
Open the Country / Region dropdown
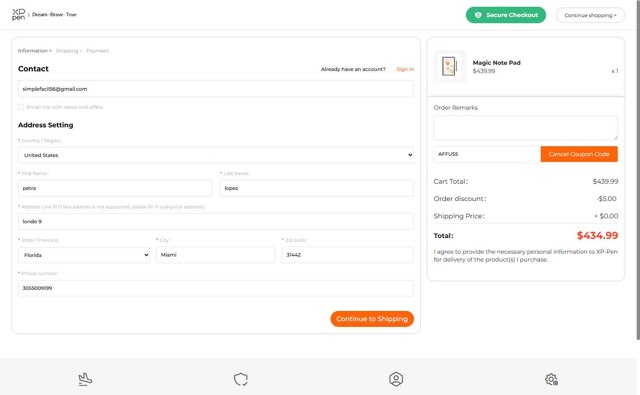click(216, 155)
